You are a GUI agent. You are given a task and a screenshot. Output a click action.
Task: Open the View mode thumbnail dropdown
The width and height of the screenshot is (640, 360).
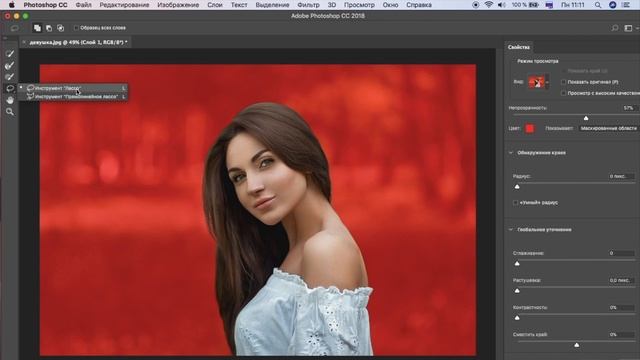[x=538, y=82]
